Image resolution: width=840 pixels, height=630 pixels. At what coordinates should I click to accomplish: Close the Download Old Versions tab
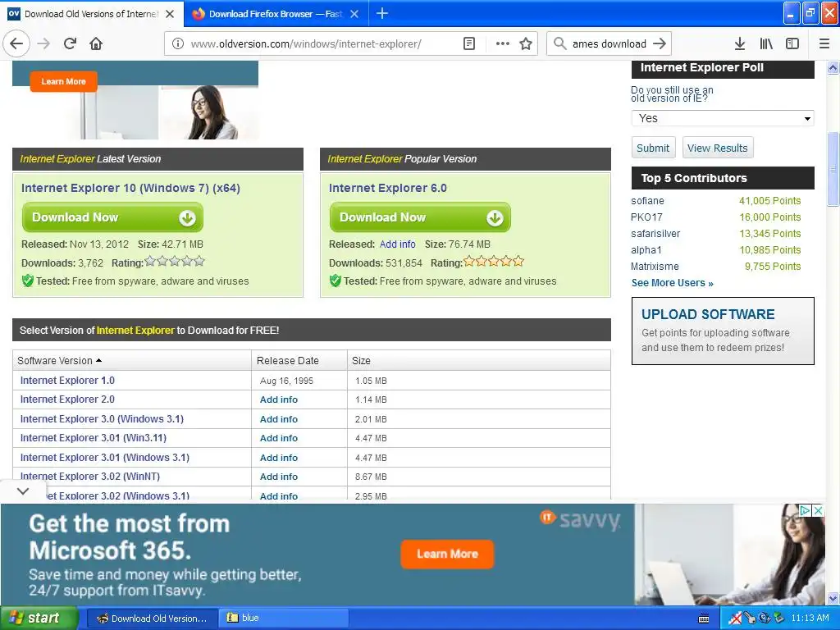(170, 14)
